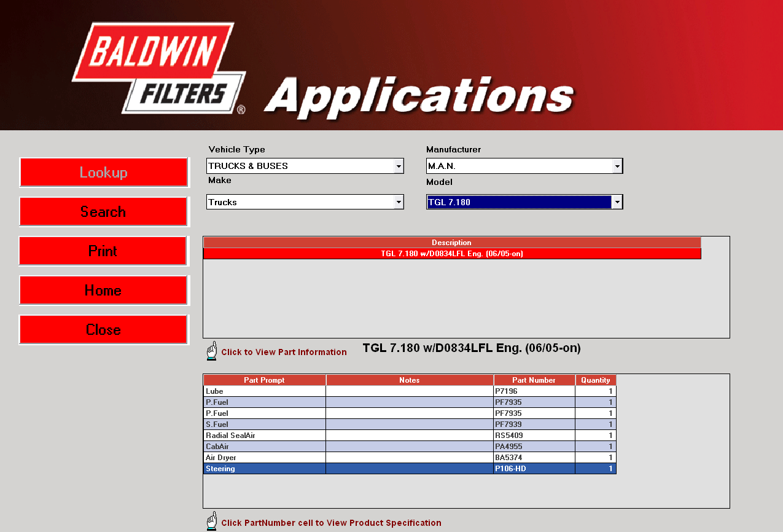Click the Notes cell in the Steering row
This screenshot has width=783, height=532.
point(410,469)
